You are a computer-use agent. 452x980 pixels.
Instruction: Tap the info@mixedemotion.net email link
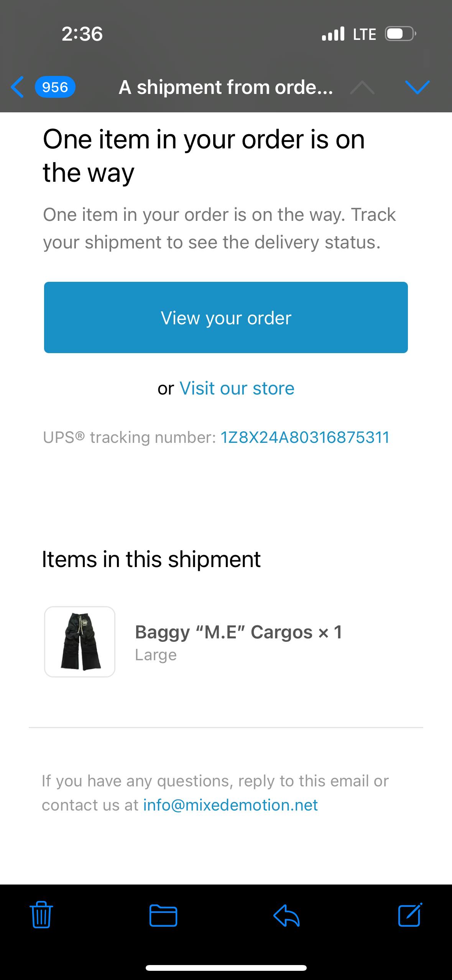pyautogui.click(x=230, y=805)
